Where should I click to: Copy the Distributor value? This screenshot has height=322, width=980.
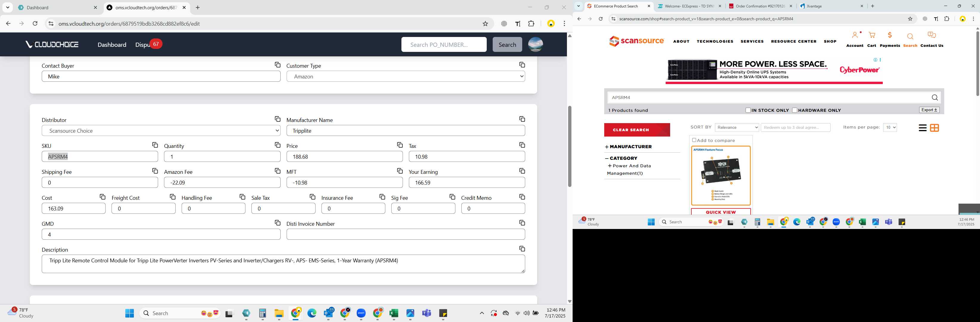277,119
